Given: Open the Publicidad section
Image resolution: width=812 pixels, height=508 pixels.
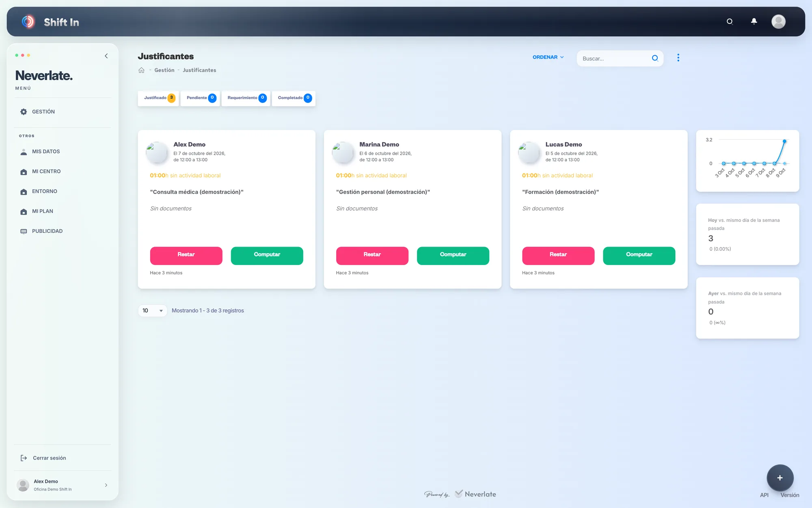Looking at the screenshot, I should [x=63, y=231].
